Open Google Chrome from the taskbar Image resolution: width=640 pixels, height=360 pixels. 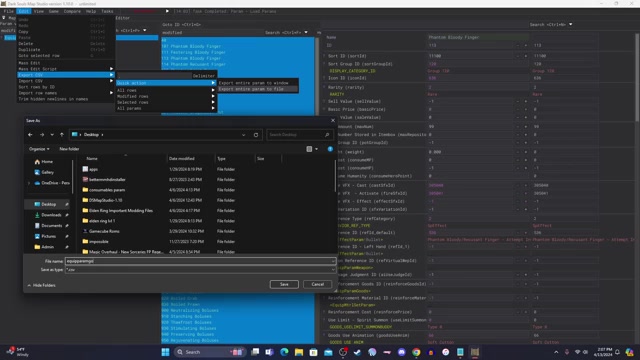[x=416, y=352]
